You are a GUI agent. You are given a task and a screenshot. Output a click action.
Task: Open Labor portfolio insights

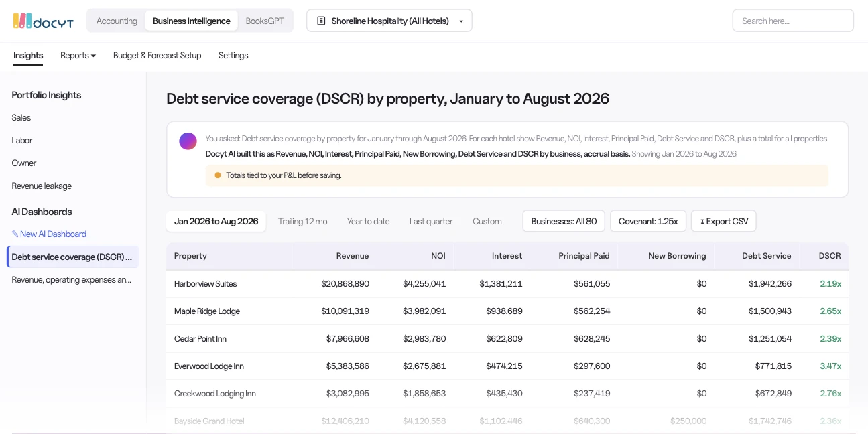[22, 140]
